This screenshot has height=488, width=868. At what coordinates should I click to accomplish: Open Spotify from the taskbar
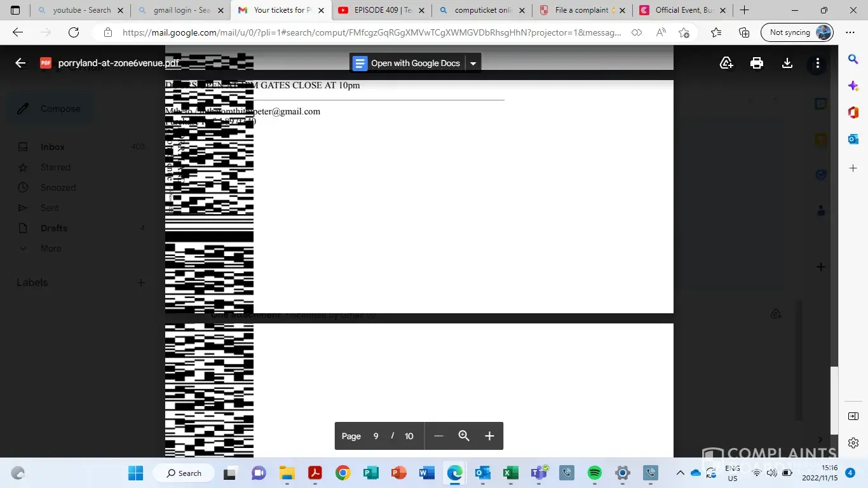(x=594, y=473)
